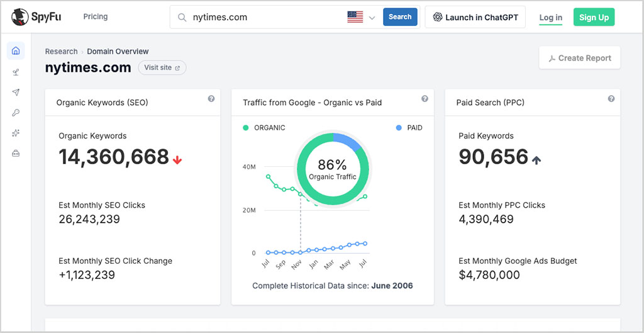
Task: Click the red down arrow by Organic Keywords
Action: pyautogui.click(x=177, y=160)
